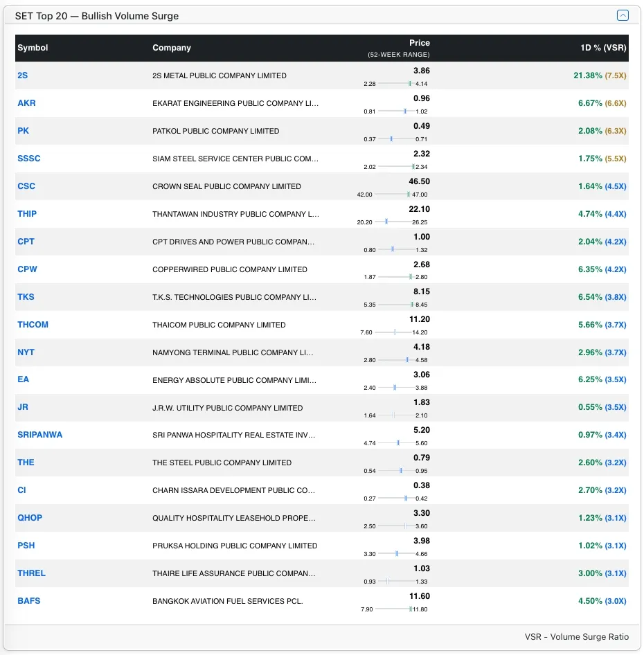The image size is (644, 655).
Task: Click the EA 52-week range bar
Action: click(396, 387)
